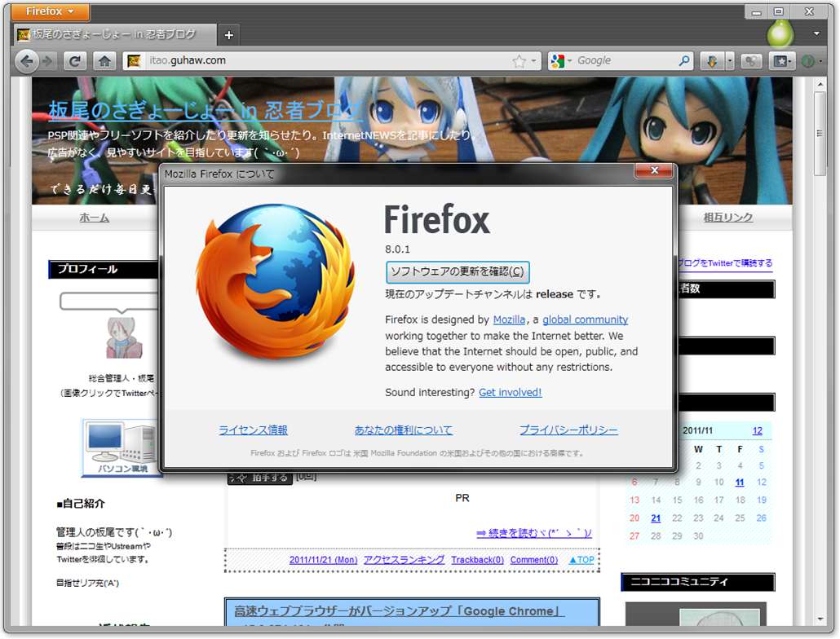Open the dropdown next to the bookmark star
The width and height of the screenshot is (840, 639).
[x=533, y=61]
